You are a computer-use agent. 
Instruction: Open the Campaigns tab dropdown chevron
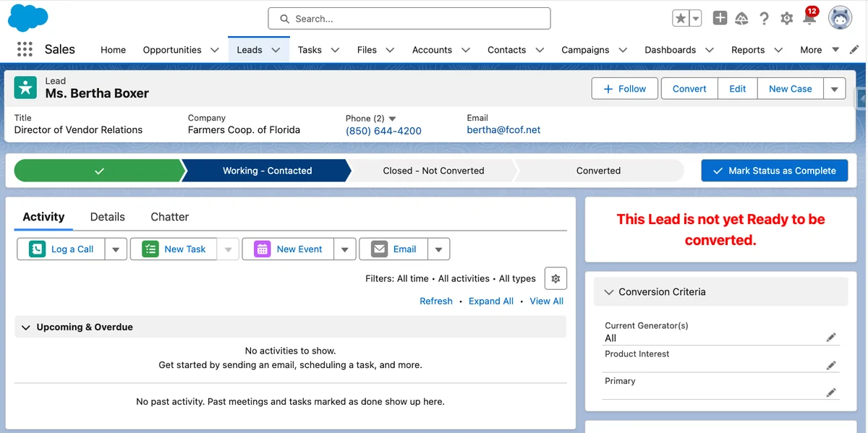point(623,50)
